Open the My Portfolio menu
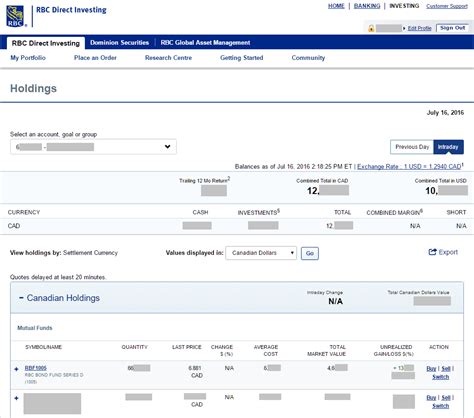The height and width of the screenshot is (418, 474). (28, 58)
